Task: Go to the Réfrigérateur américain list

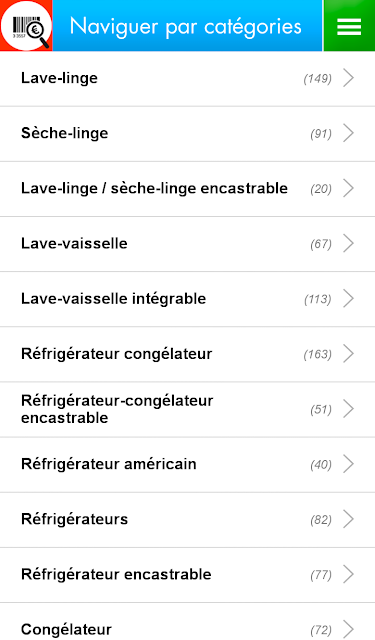Action: [187, 464]
